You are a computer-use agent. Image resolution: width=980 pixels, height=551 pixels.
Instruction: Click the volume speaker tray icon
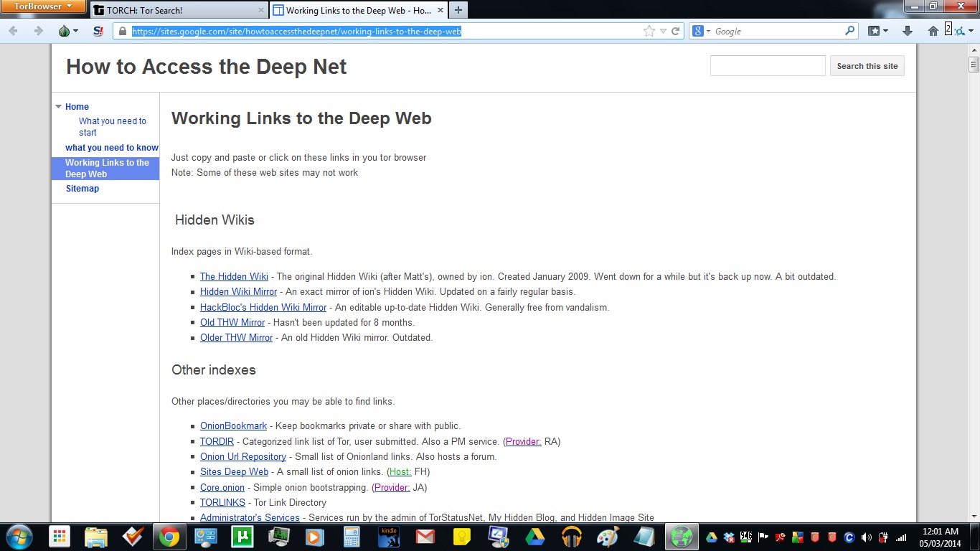click(866, 537)
